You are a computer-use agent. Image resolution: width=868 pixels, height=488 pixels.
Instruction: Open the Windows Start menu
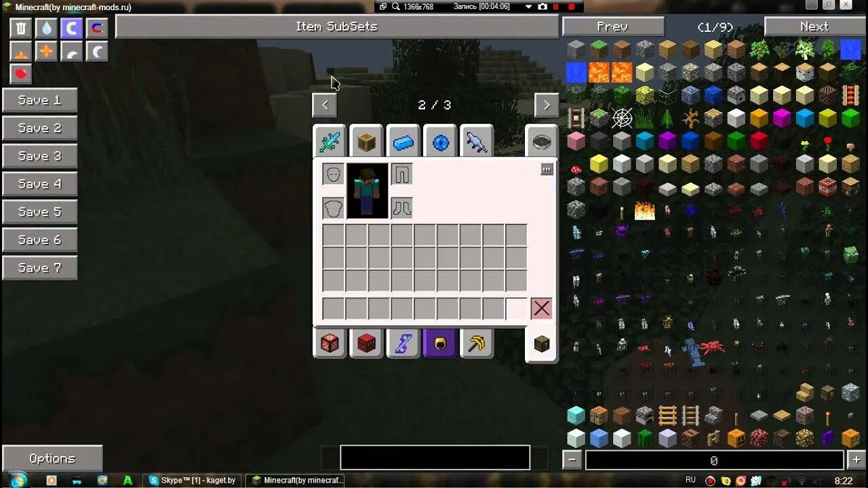click(x=17, y=480)
